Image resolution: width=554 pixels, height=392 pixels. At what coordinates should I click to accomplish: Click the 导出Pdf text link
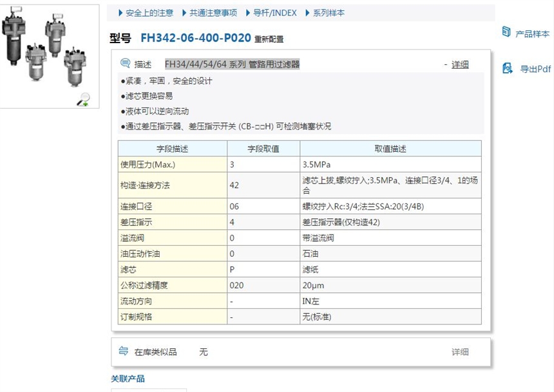[535, 69]
